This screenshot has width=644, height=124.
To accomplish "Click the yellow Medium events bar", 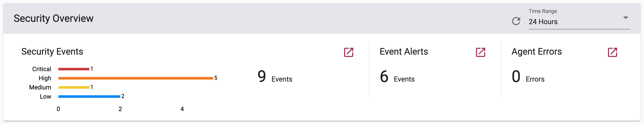I will pos(74,87).
